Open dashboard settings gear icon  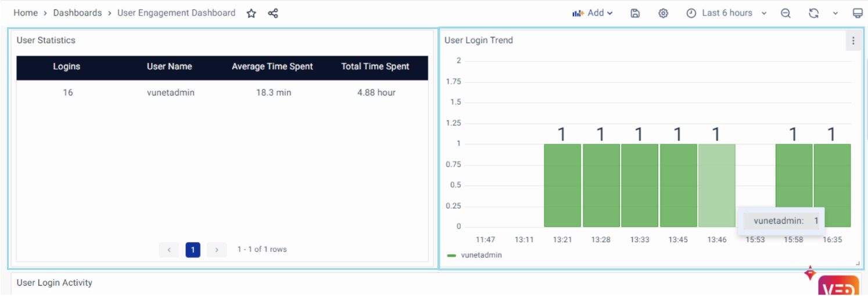(x=663, y=13)
